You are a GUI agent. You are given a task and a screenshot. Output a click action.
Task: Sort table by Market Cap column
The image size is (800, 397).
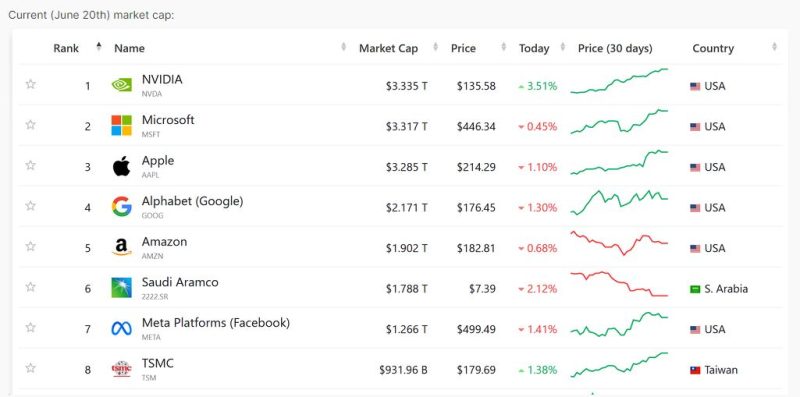[x=388, y=48]
